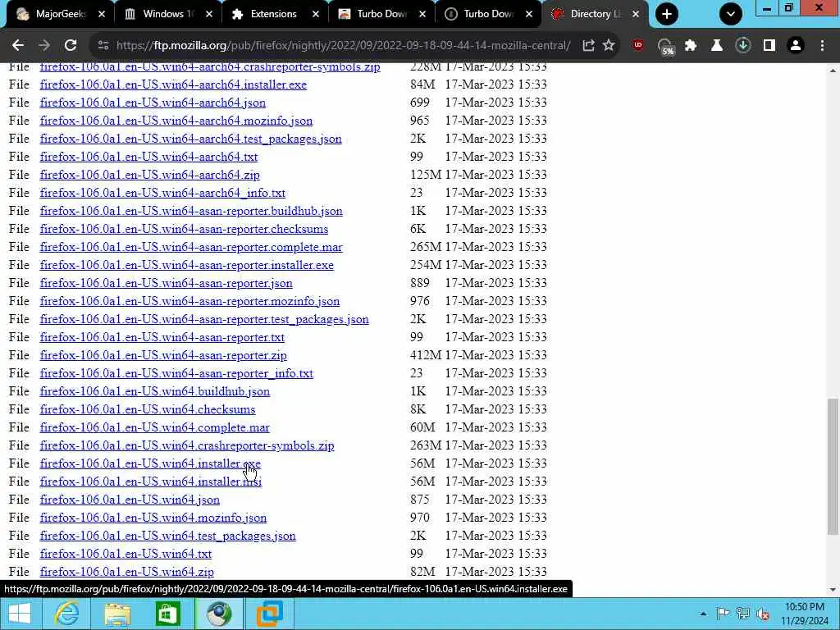Open Chrome Labs flask icon
Image resolution: width=840 pixels, height=630 pixels.
[x=717, y=46]
